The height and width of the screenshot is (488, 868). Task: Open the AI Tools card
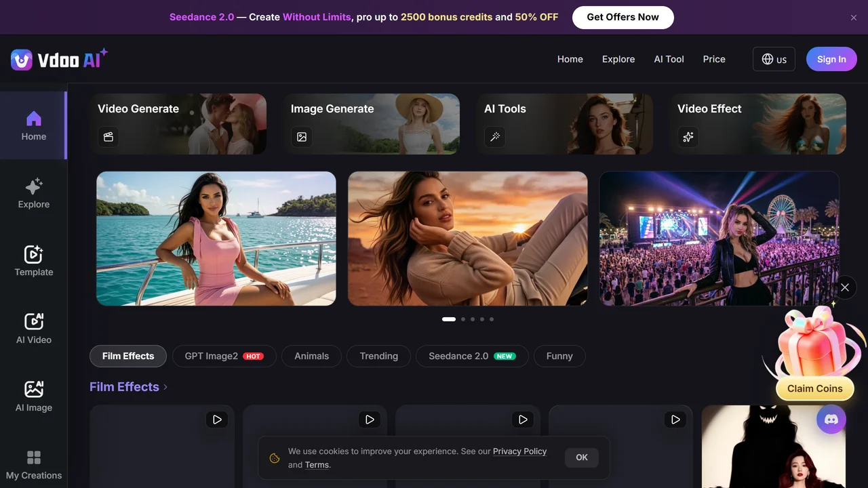point(565,124)
